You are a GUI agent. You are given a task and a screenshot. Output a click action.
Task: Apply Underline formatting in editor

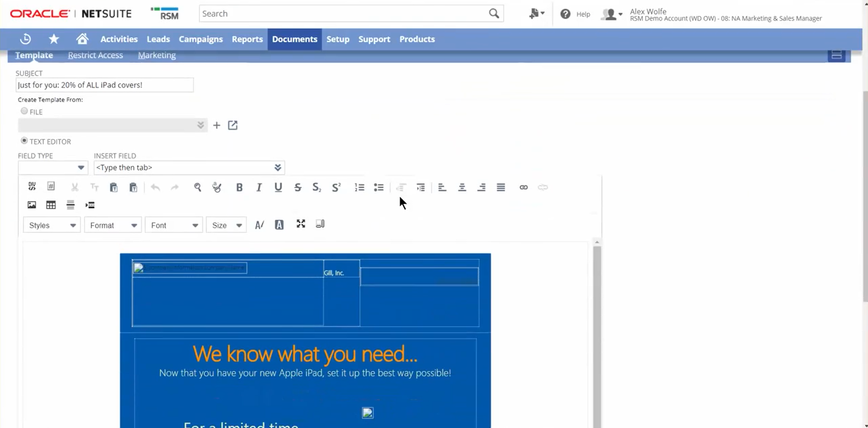(x=278, y=187)
